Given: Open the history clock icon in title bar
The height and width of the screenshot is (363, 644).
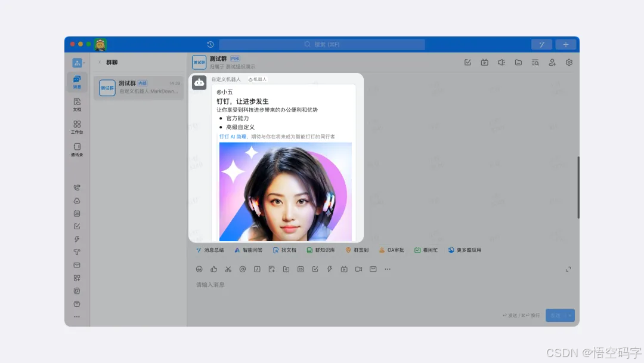Looking at the screenshot, I should [x=210, y=44].
